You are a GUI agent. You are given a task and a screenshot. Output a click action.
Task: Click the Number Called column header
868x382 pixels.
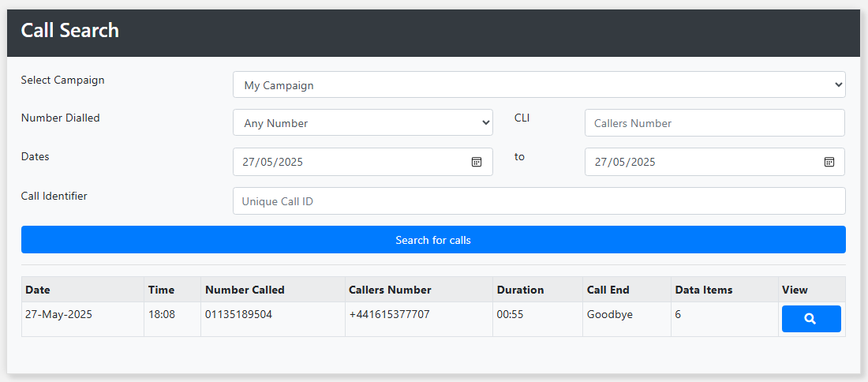[245, 290]
